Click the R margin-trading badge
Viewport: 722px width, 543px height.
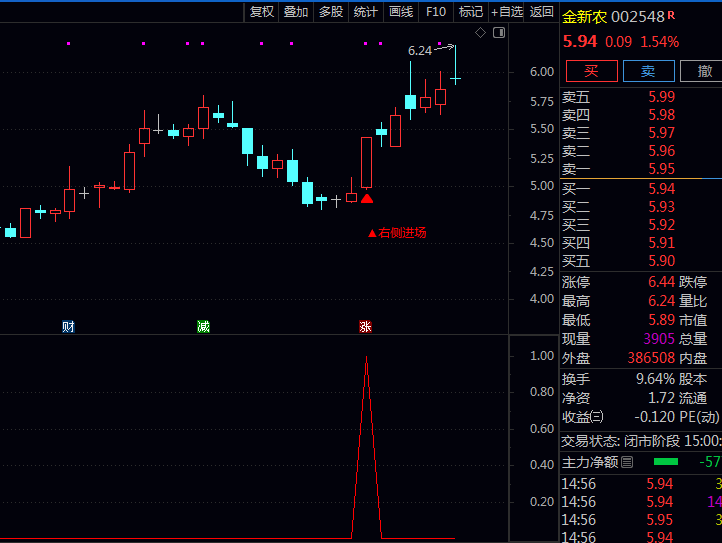pos(671,15)
